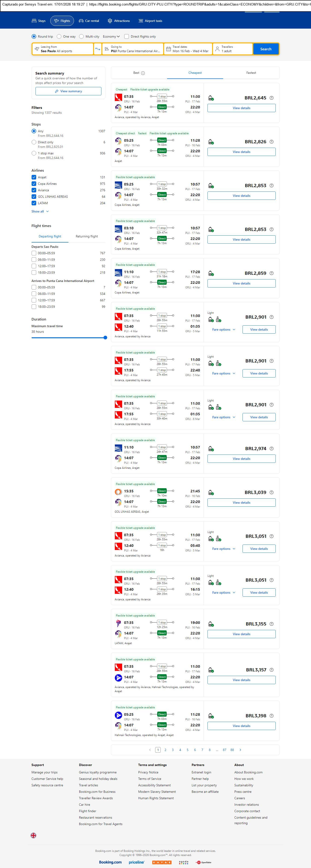Expand Fare options for the BRL2,901 Avianca flight
The height and width of the screenshot is (868, 311).
(223, 329)
